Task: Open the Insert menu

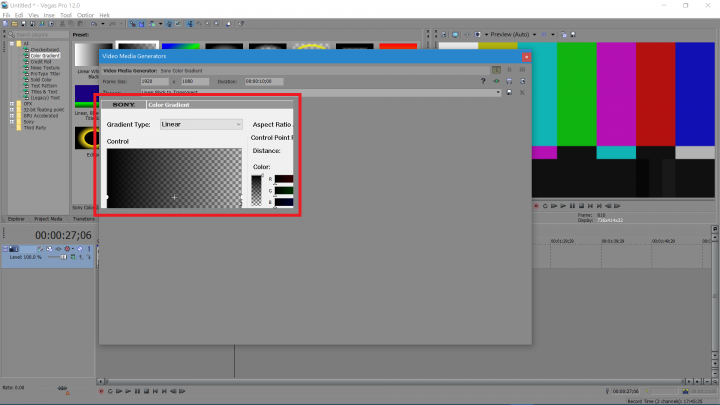Action: 49,15
